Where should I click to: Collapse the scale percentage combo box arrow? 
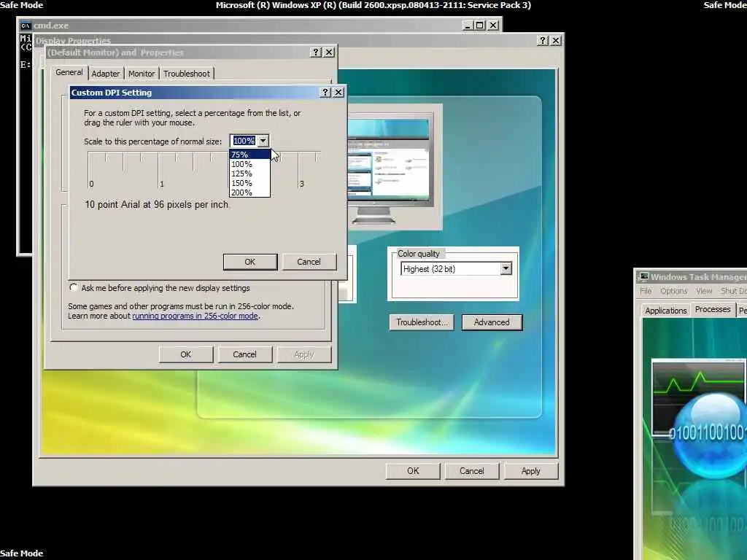pyautogui.click(x=263, y=141)
